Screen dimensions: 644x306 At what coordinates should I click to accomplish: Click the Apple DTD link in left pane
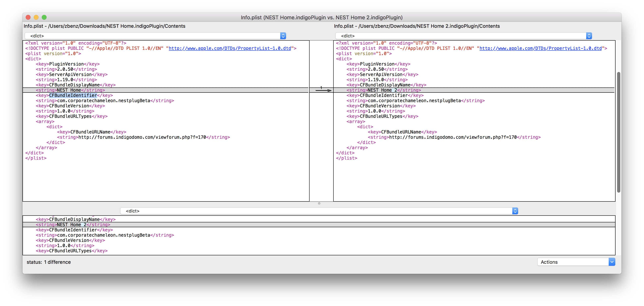click(230, 48)
